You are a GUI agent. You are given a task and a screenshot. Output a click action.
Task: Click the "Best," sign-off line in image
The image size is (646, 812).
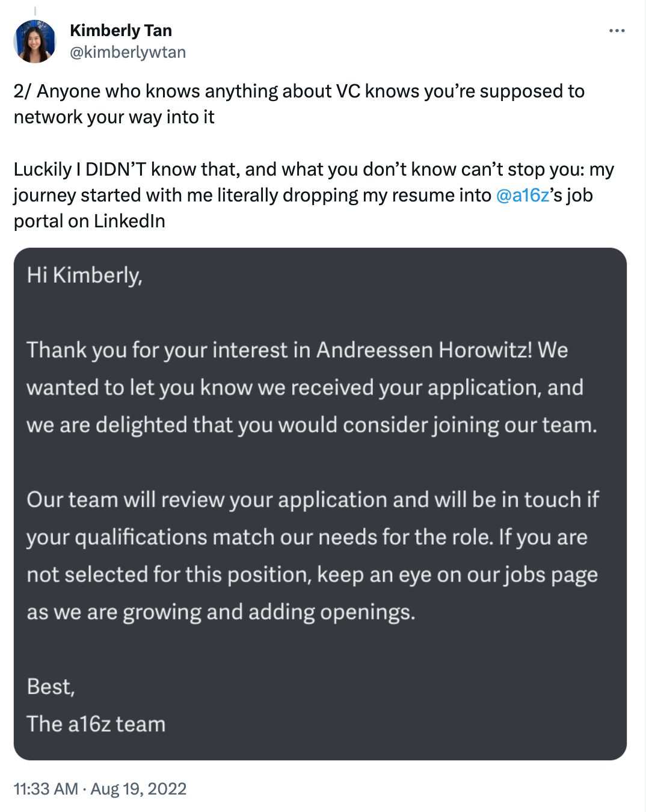[x=51, y=687]
